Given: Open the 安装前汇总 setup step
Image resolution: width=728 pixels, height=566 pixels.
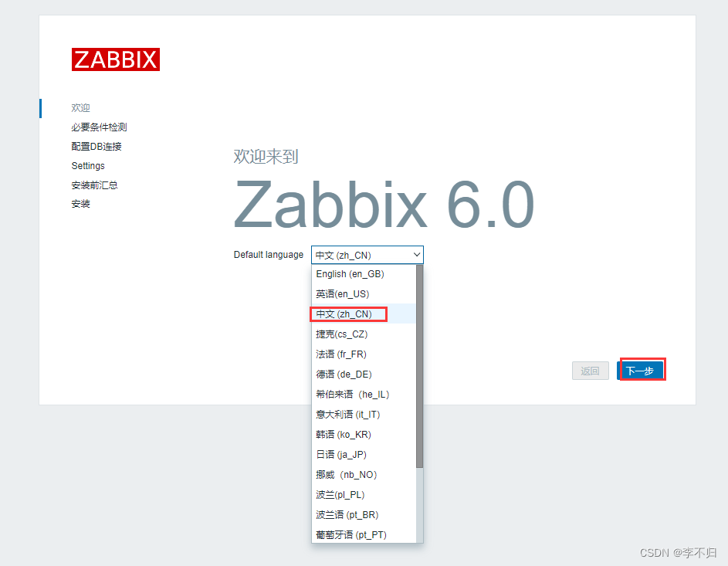Looking at the screenshot, I should coord(94,185).
